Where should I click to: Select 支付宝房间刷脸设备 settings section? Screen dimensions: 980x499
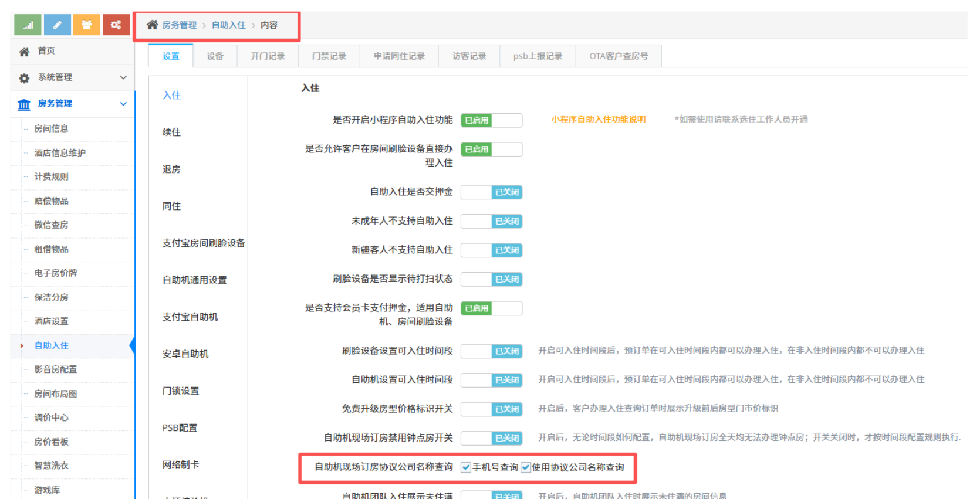pyautogui.click(x=204, y=243)
